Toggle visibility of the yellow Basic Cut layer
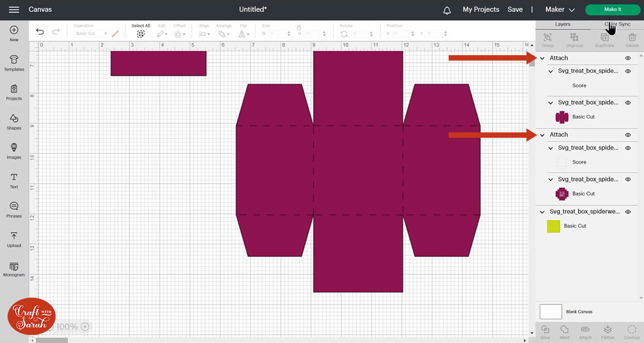The height and width of the screenshot is (343, 644). click(628, 212)
